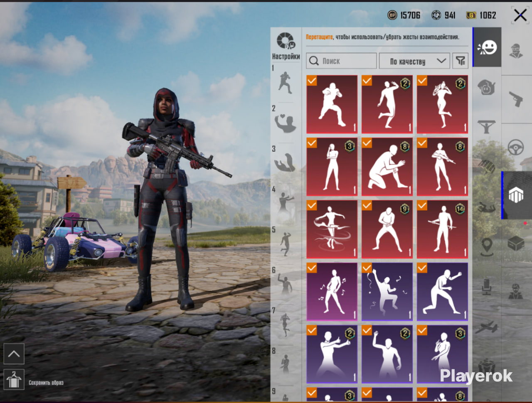The image size is (532, 403).
Task: Select the red standing emote with badge 3
Action: (332, 167)
